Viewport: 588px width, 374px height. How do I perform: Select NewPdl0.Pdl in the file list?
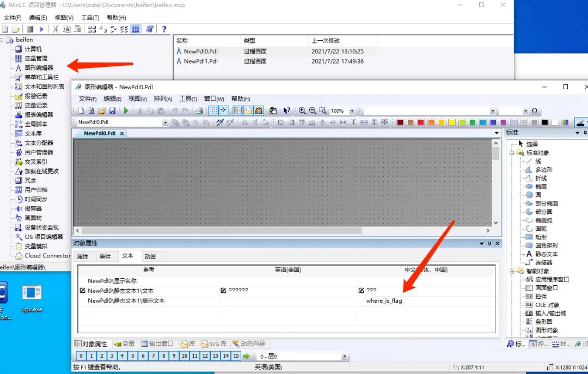[x=200, y=51]
